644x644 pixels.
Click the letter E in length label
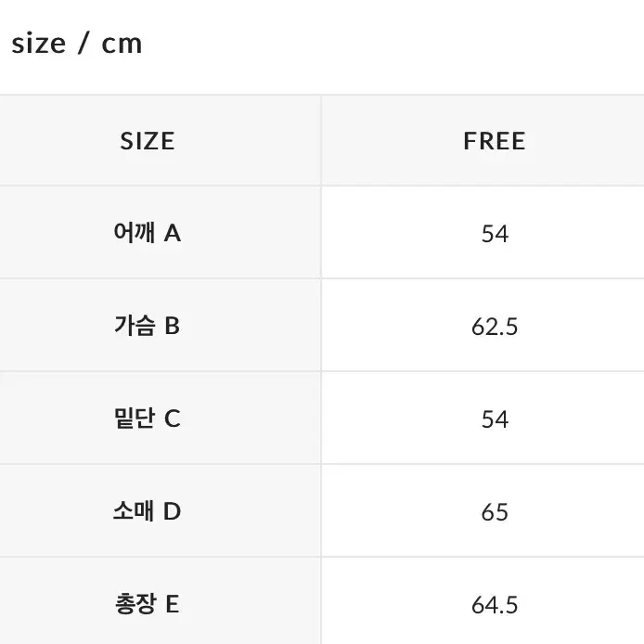click(x=172, y=605)
